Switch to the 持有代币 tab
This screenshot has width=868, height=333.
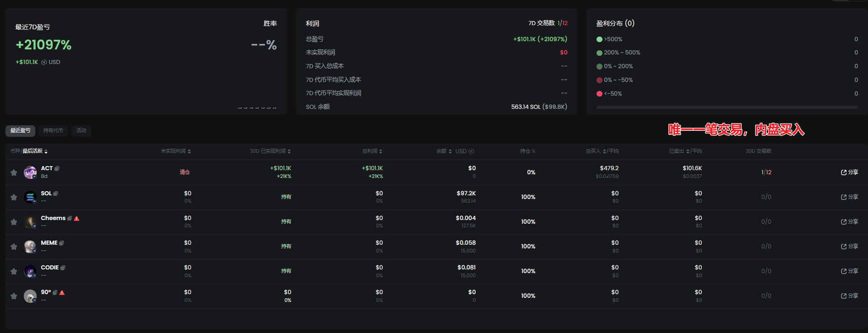[x=53, y=131]
